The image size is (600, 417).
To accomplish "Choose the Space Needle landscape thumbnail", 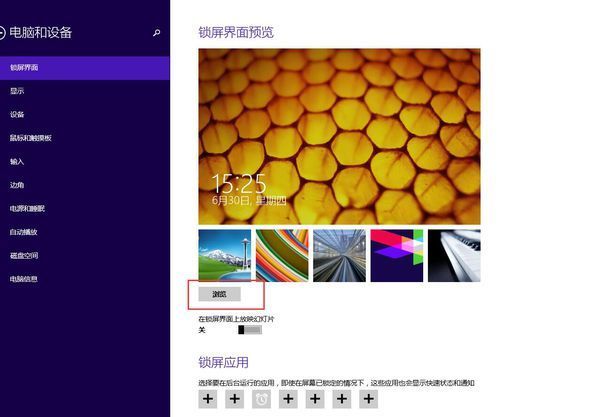I will [x=225, y=256].
